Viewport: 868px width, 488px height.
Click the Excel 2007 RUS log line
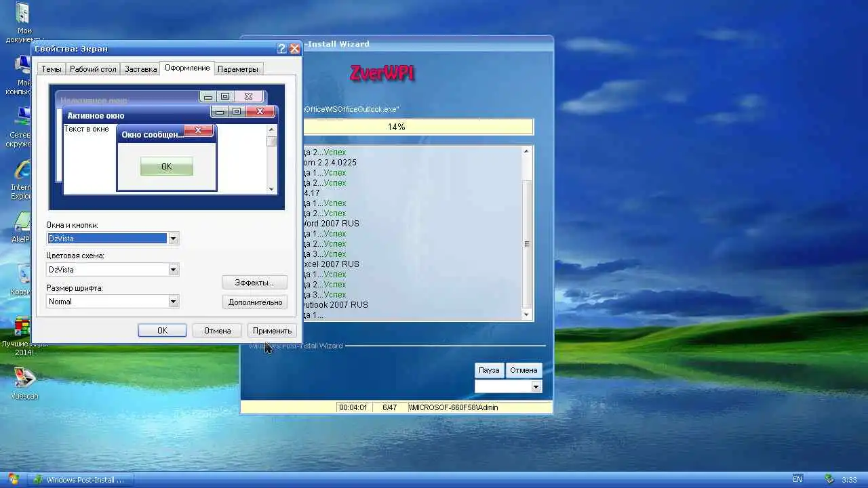pyautogui.click(x=332, y=264)
